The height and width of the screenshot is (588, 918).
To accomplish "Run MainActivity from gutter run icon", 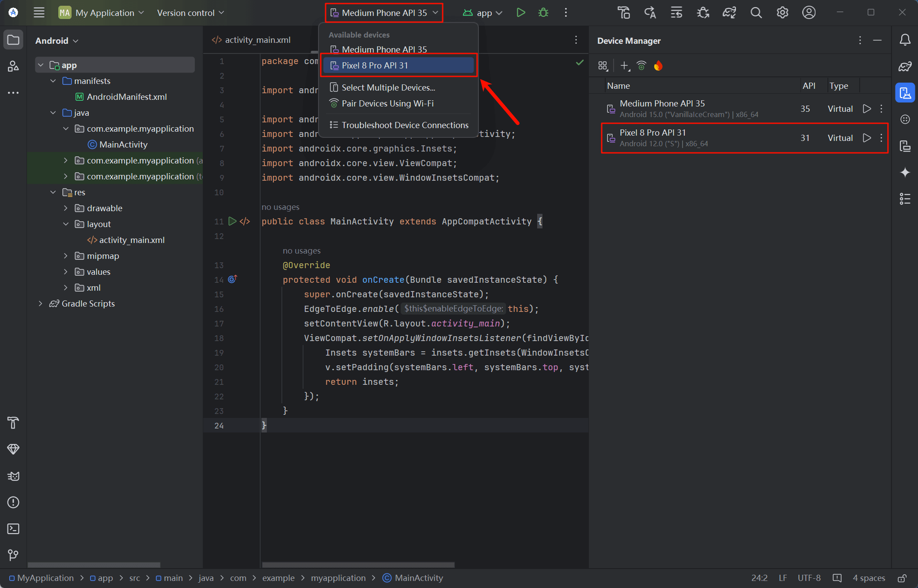I will tap(232, 221).
